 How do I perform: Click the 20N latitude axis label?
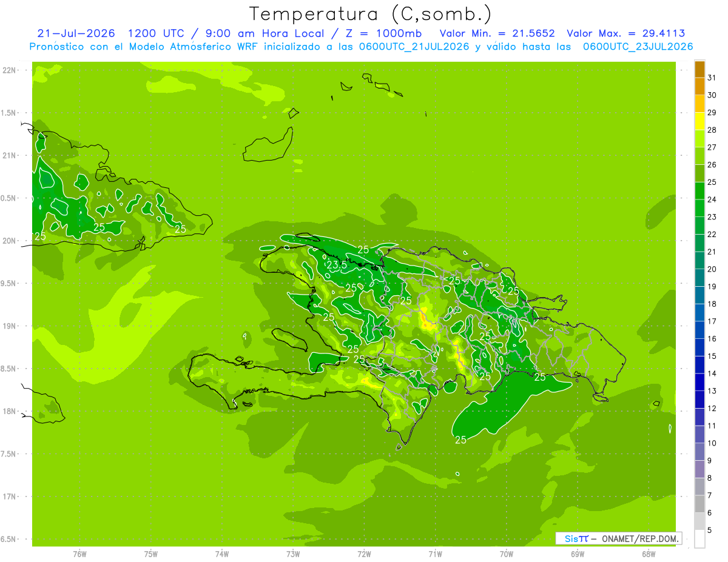[x=8, y=241]
